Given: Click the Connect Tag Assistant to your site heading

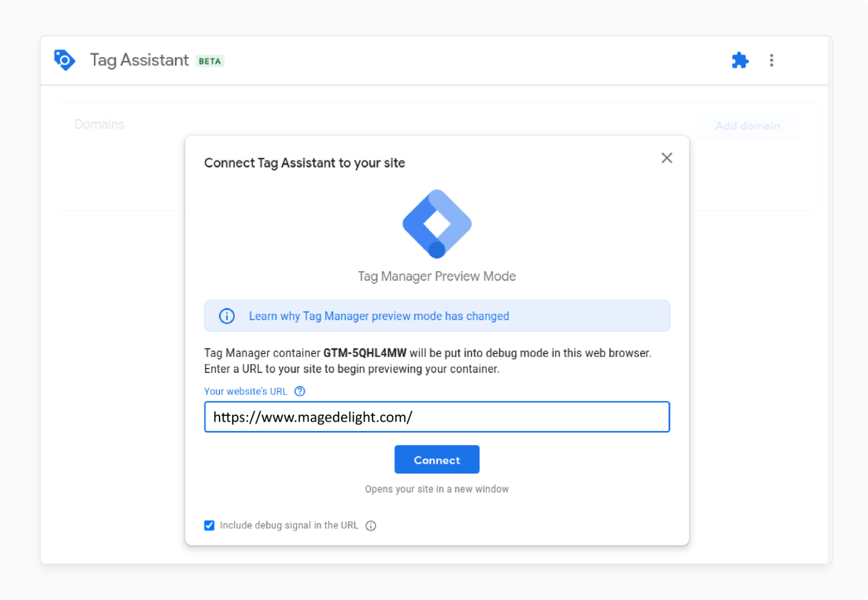Looking at the screenshot, I should coord(304,163).
